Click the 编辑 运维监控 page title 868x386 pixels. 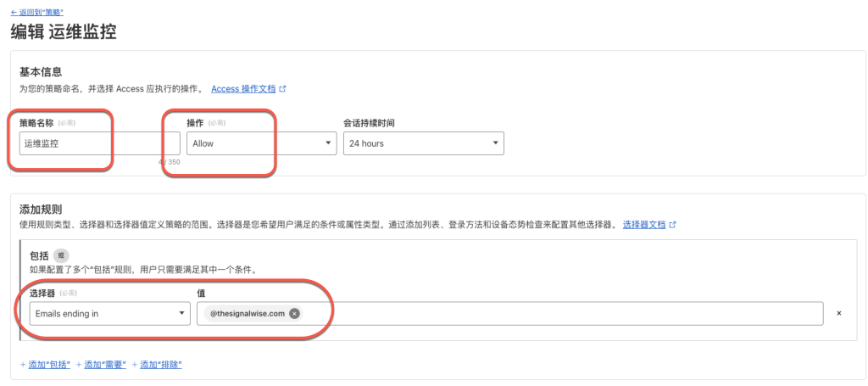pyautogui.click(x=64, y=32)
